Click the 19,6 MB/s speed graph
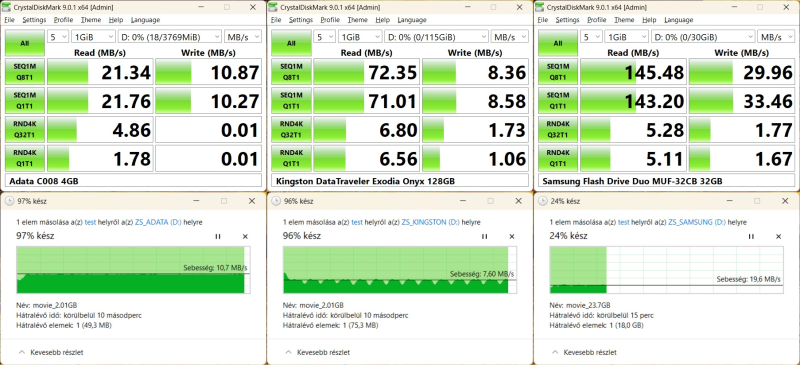Viewport: 800px width, 365px height. click(x=667, y=270)
